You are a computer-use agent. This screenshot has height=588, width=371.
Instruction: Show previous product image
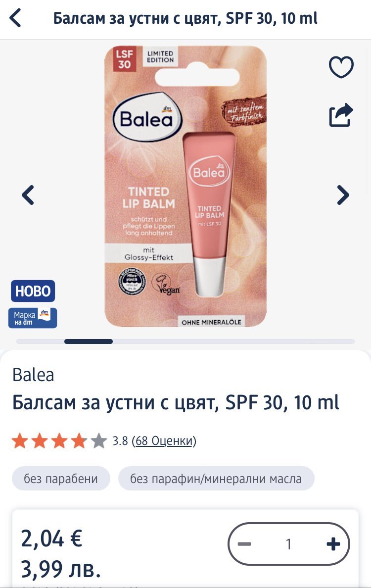[x=28, y=195]
